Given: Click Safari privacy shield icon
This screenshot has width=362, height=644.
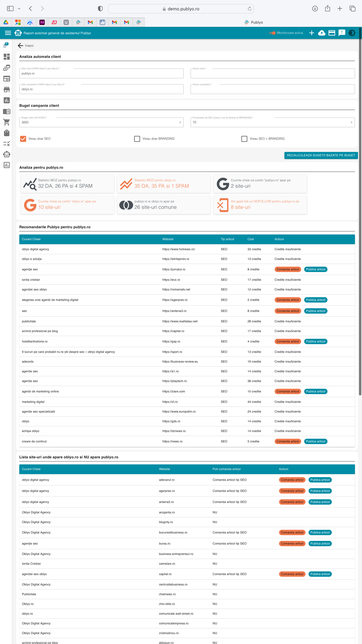Looking at the screenshot, I should [x=100, y=9].
